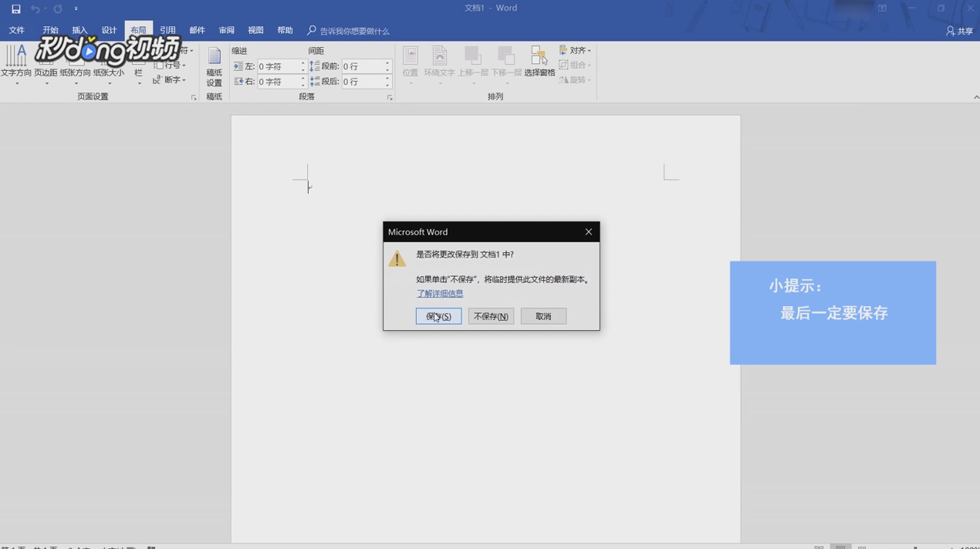Increase 段前 spacing with up arrow

(388, 63)
